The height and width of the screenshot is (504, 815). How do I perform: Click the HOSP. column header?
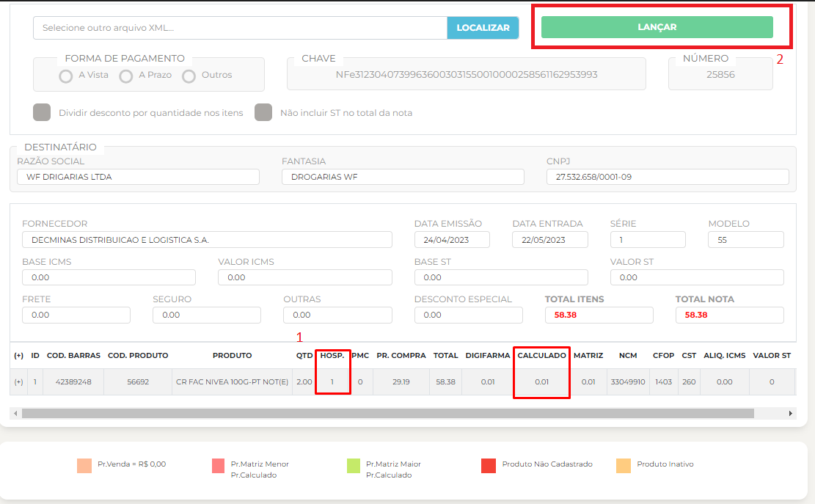pos(332,355)
